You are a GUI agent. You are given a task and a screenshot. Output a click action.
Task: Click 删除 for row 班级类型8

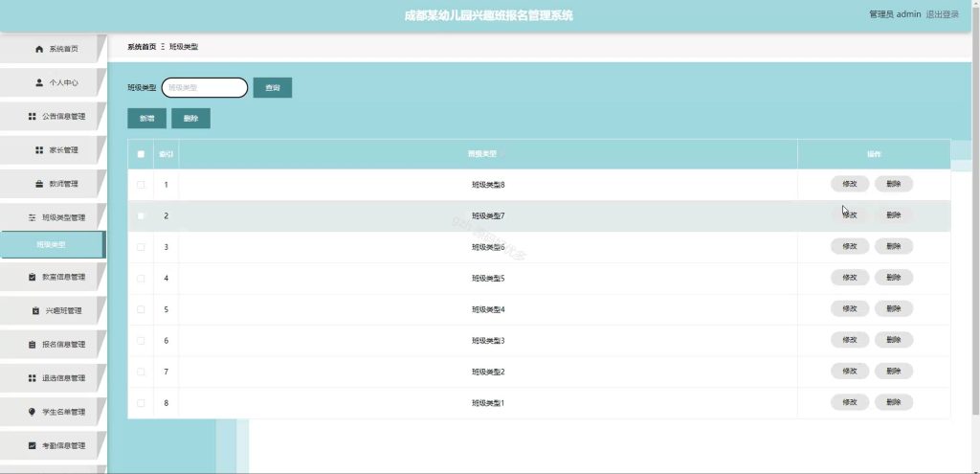[894, 184]
